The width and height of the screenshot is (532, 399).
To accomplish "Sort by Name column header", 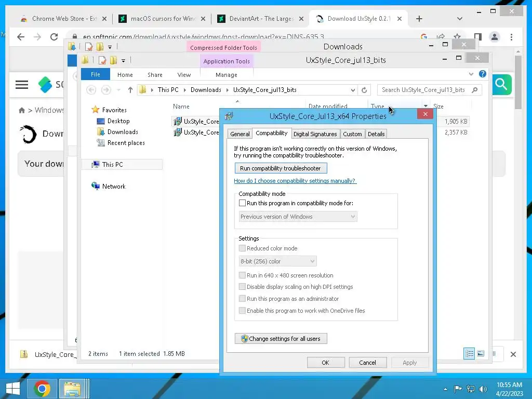I will tap(181, 107).
